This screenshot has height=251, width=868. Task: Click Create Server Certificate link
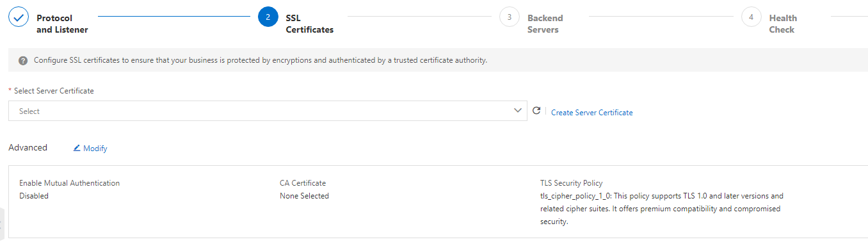(592, 112)
